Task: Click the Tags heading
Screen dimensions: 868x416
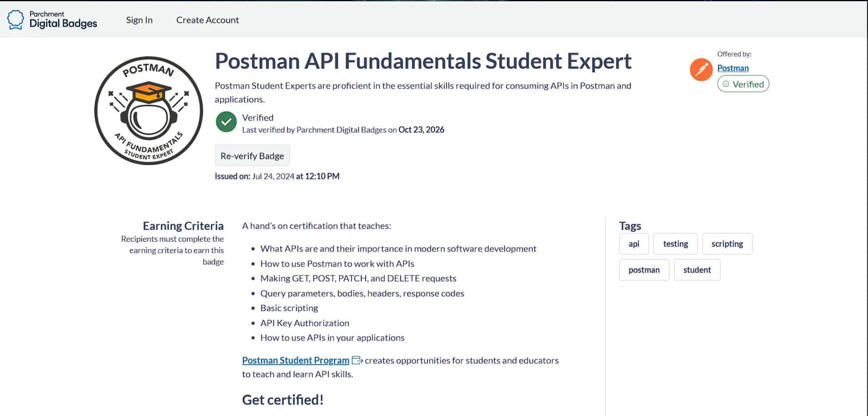Action: point(630,226)
